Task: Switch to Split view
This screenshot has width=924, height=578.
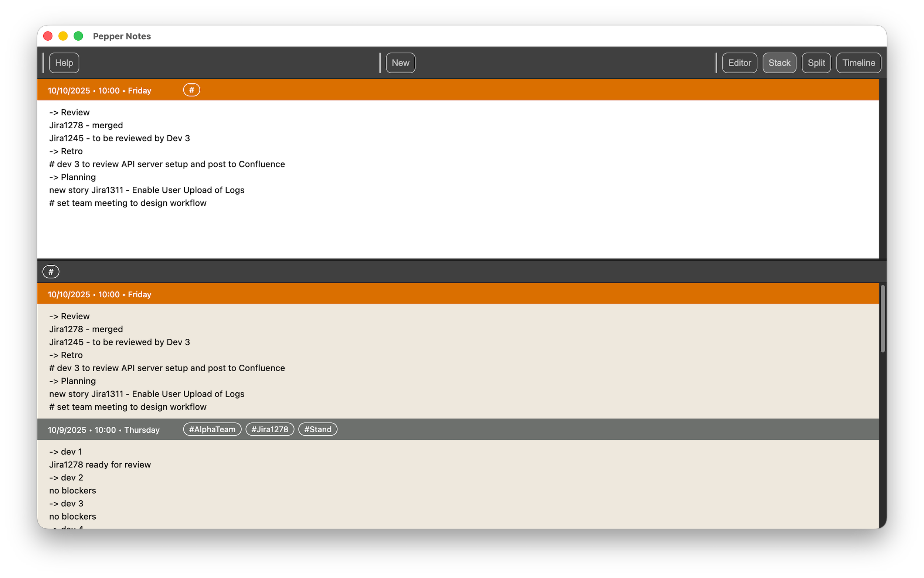Action: point(816,63)
